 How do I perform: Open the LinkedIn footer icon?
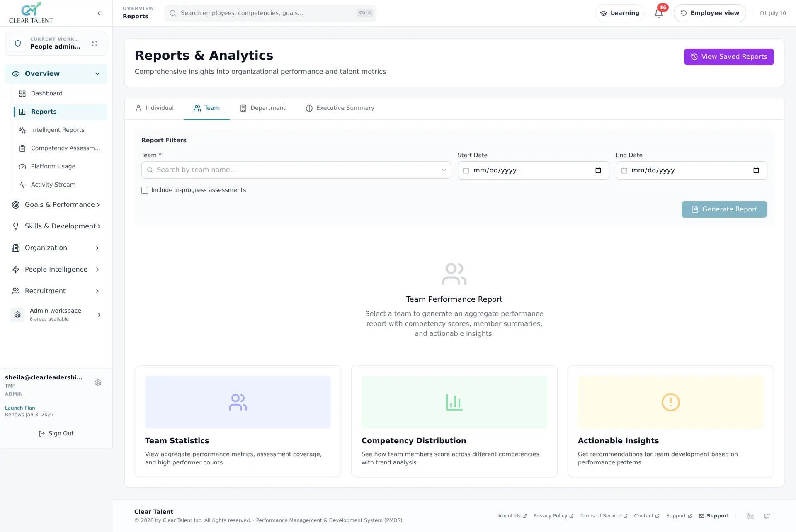coord(750,516)
